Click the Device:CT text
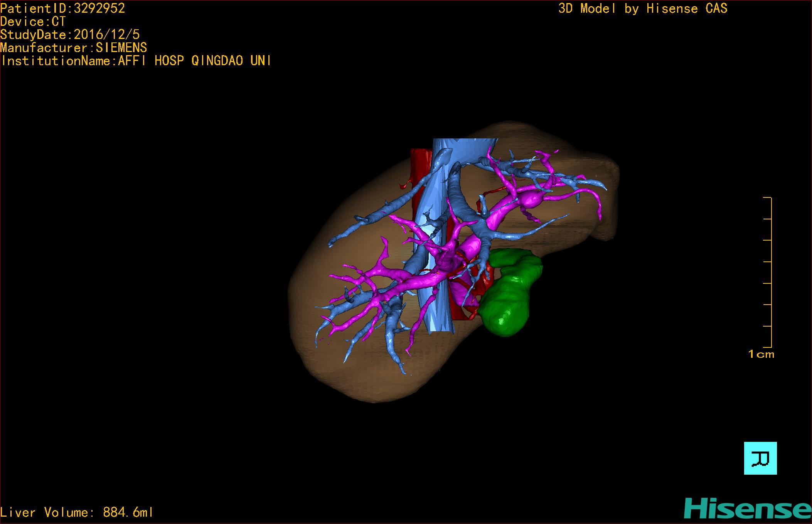 pyautogui.click(x=33, y=22)
